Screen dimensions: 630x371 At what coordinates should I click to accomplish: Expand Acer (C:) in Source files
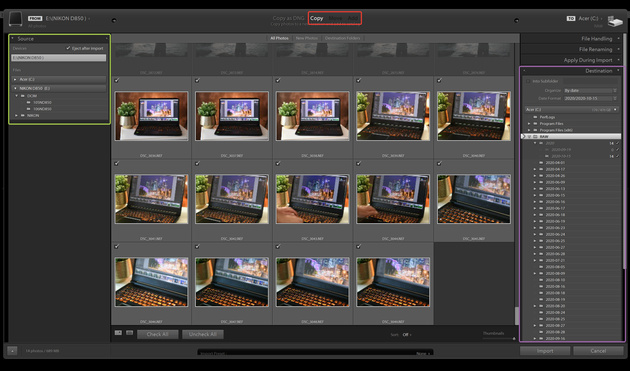coord(15,79)
